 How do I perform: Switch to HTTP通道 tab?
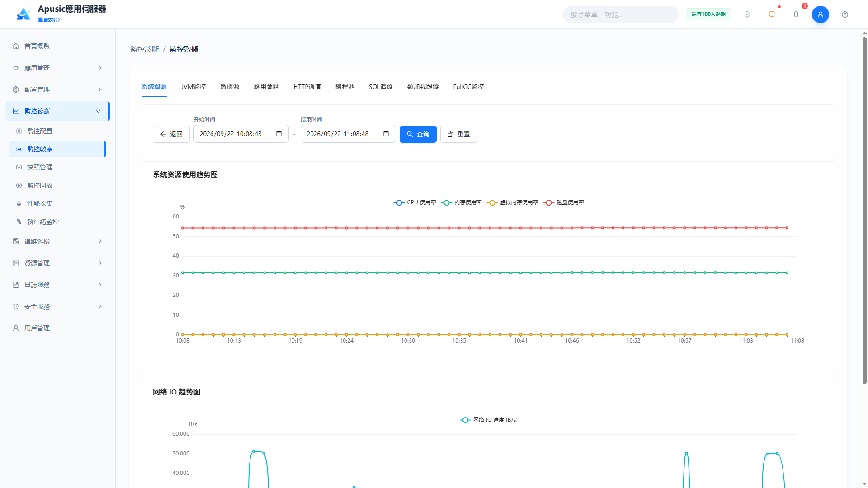click(307, 87)
